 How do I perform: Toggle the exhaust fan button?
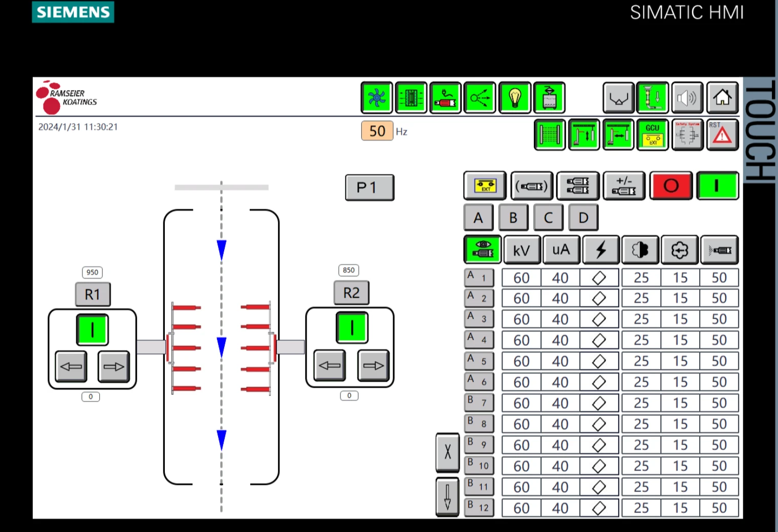coord(377,97)
